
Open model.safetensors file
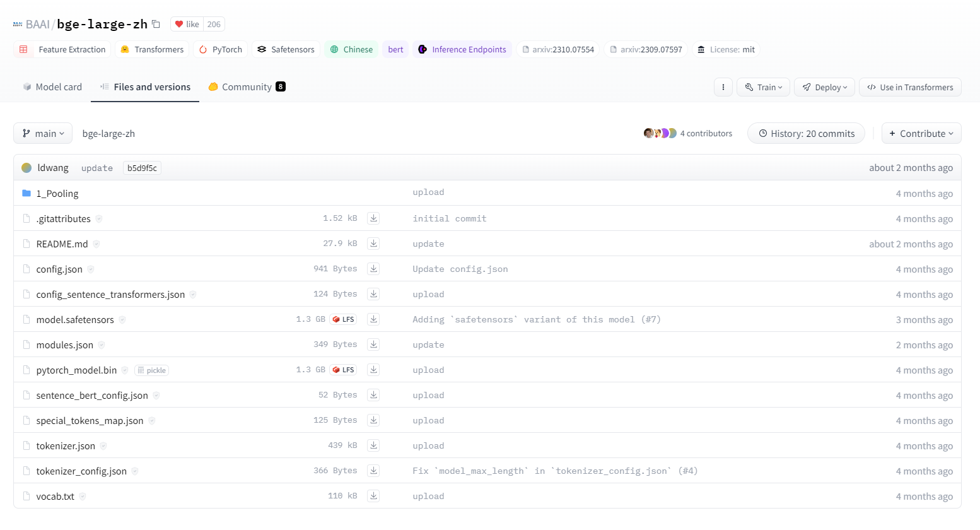[75, 320]
